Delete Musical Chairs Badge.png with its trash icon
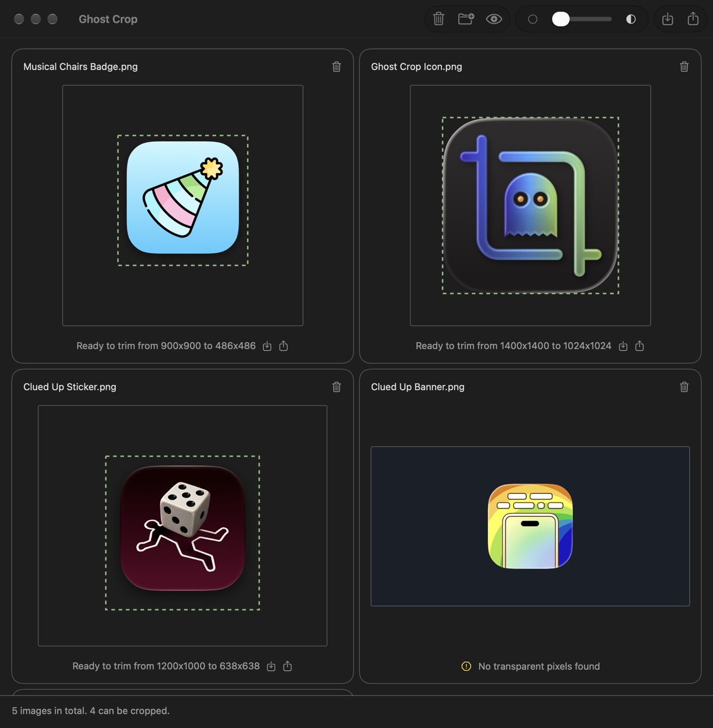The width and height of the screenshot is (713, 728). pos(337,67)
